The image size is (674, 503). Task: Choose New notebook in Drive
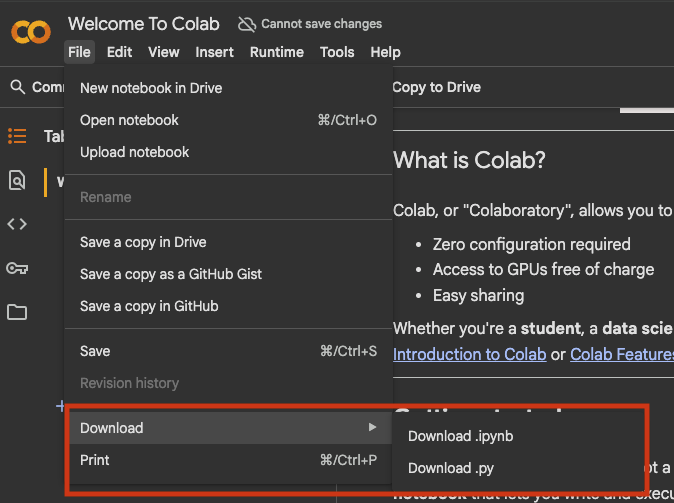tap(228, 88)
